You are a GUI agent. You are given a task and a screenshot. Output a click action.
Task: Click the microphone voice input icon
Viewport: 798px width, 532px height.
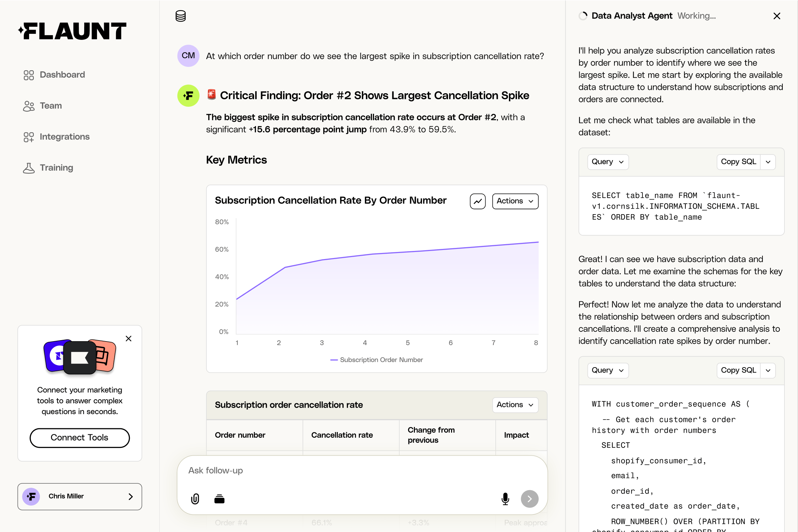coord(505,499)
